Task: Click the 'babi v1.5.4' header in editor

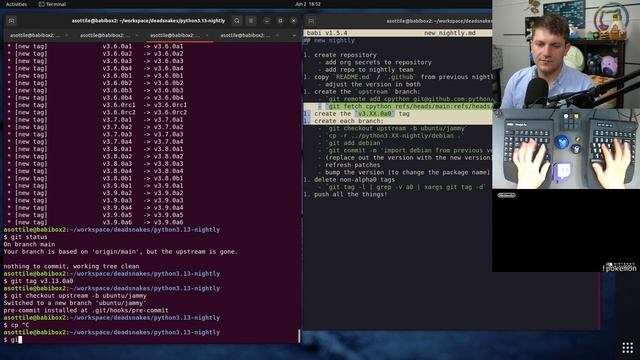Action: tap(327, 33)
